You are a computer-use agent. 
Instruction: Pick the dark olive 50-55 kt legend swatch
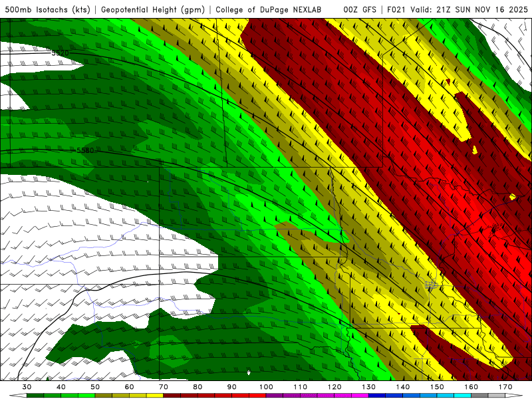pos(104,396)
